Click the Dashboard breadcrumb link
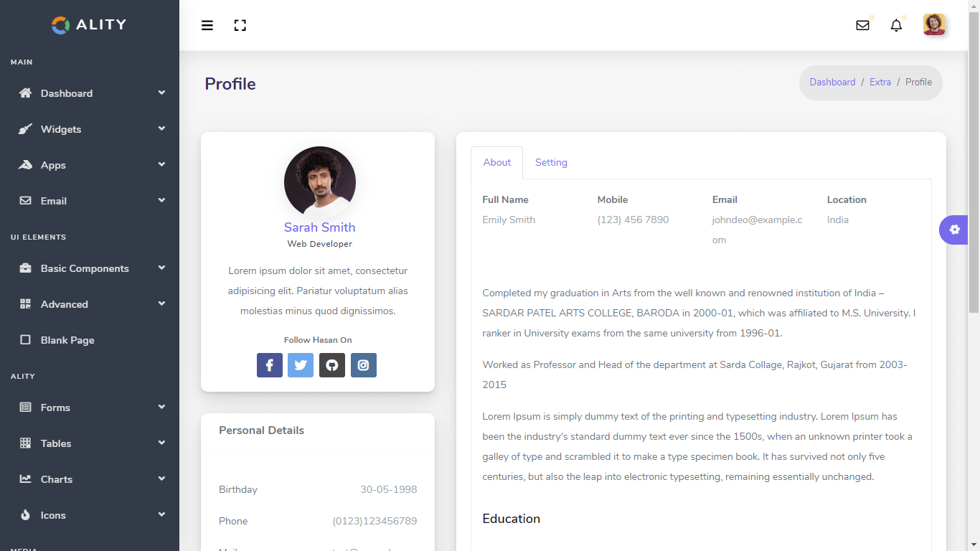 click(832, 83)
